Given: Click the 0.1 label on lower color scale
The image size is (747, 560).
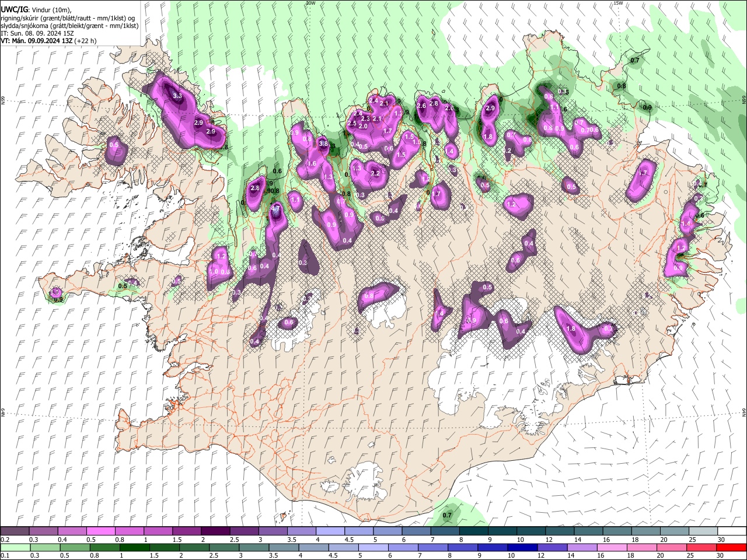Looking at the screenshot, I should coord(5,555).
